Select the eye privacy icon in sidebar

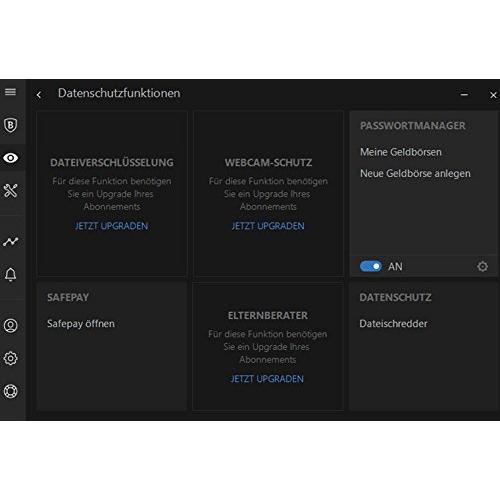[11, 158]
